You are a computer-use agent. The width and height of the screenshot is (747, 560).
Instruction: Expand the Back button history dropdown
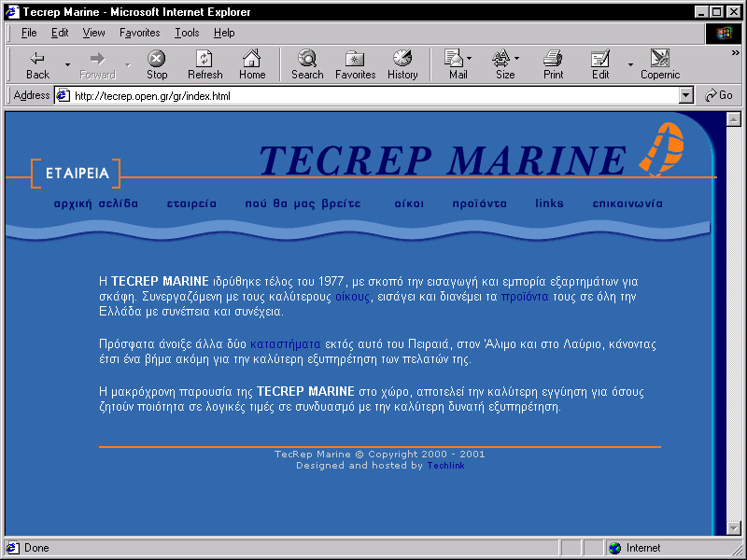(x=67, y=64)
